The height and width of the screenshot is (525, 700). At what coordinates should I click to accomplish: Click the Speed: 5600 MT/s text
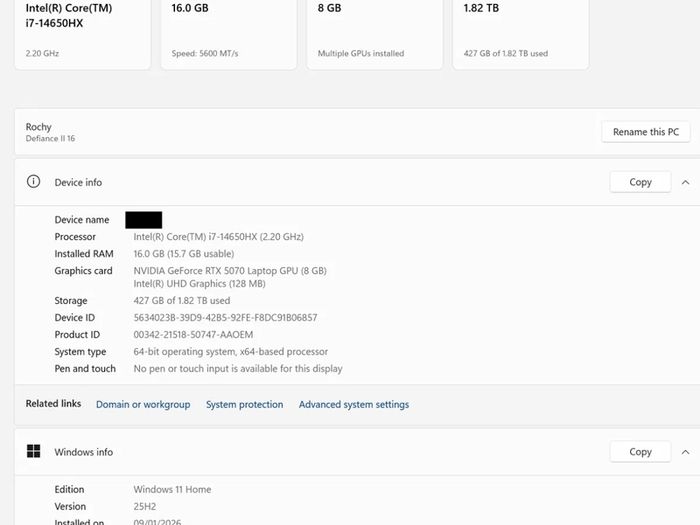205,54
